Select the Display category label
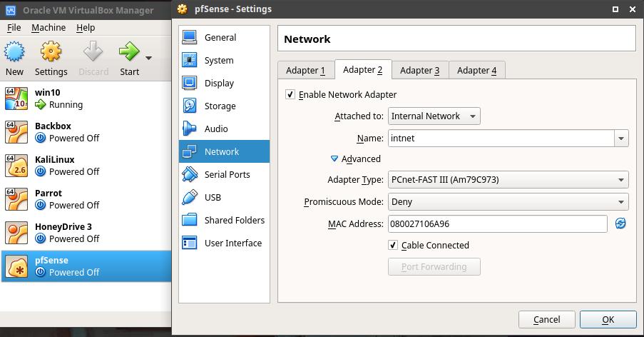This screenshot has height=337, width=644. [220, 83]
